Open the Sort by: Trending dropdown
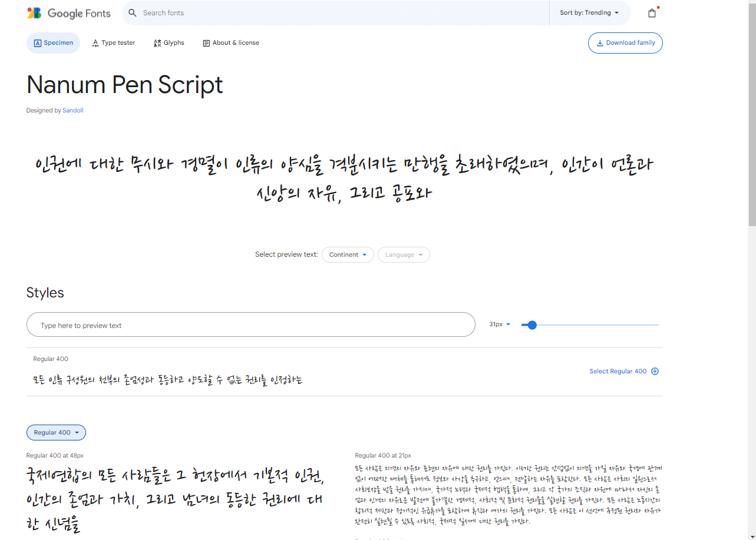The height and width of the screenshot is (540, 756). (x=589, y=13)
